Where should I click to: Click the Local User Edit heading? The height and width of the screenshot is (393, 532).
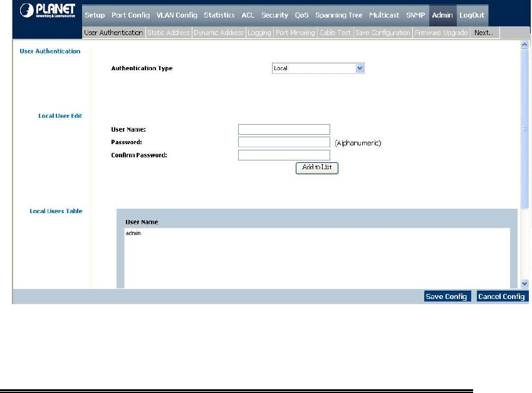pos(60,116)
